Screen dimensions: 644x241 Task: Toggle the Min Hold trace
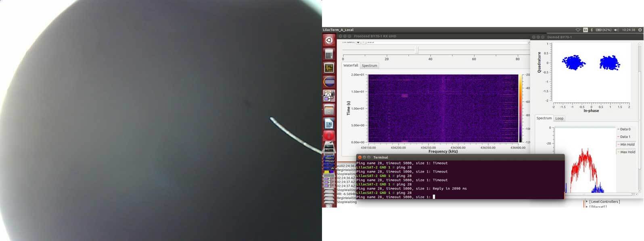tap(626, 144)
